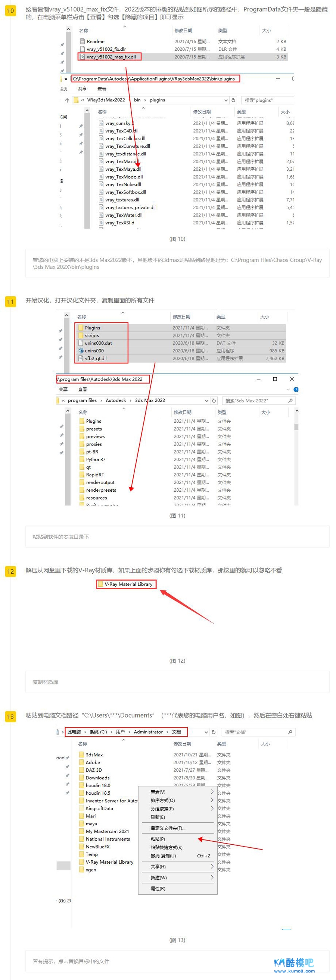Select the vray_v51002_max_fix.dll file icon
336x980 pixels.
tap(82, 57)
